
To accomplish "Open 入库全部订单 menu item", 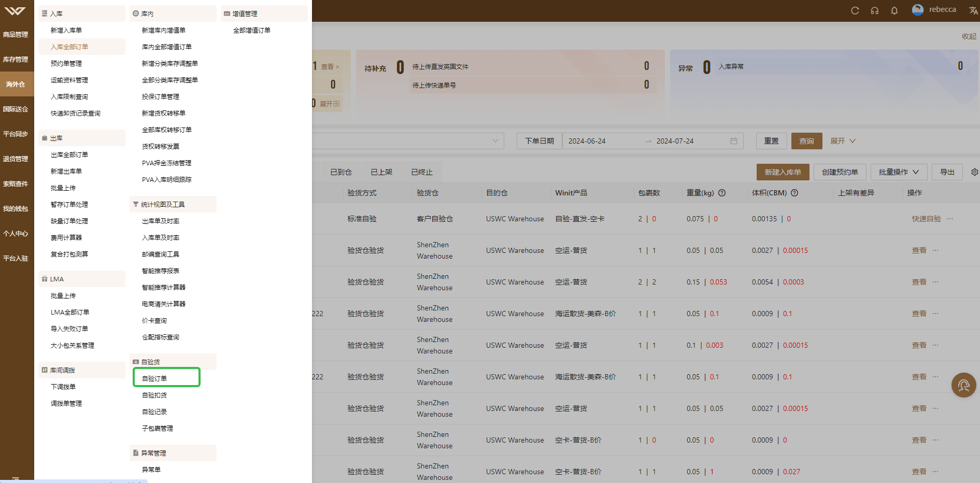I will (x=69, y=47).
